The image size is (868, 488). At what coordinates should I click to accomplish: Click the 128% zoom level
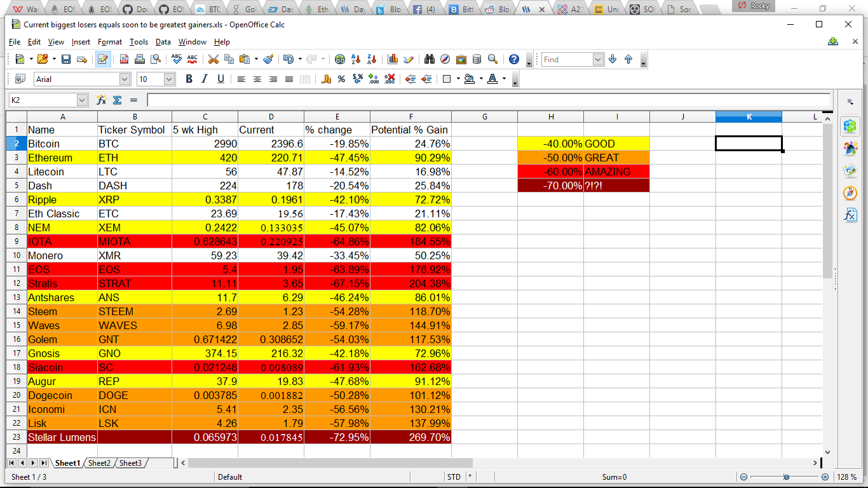(x=846, y=477)
